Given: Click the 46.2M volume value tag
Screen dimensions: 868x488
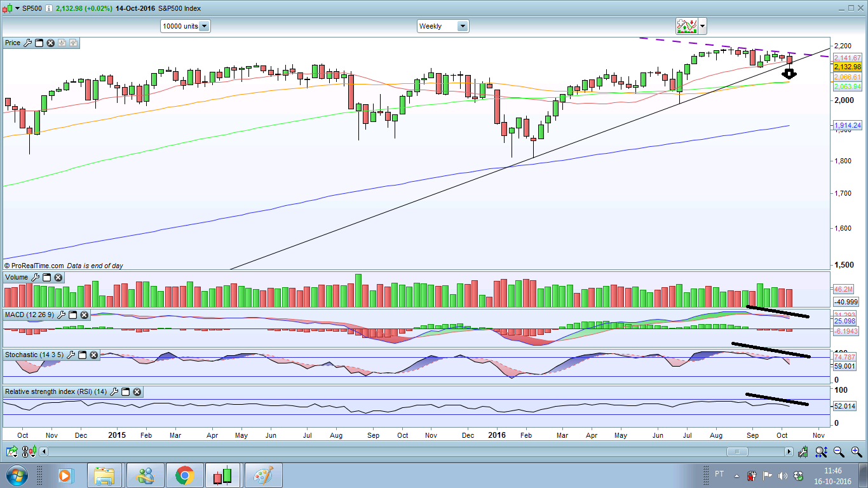Looking at the screenshot, I should (x=843, y=289).
